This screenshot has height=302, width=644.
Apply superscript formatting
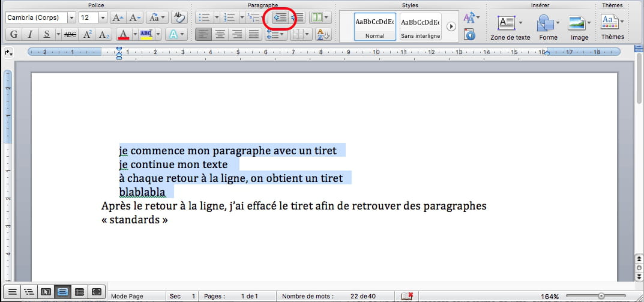pyautogui.click(x=88, y=34)
